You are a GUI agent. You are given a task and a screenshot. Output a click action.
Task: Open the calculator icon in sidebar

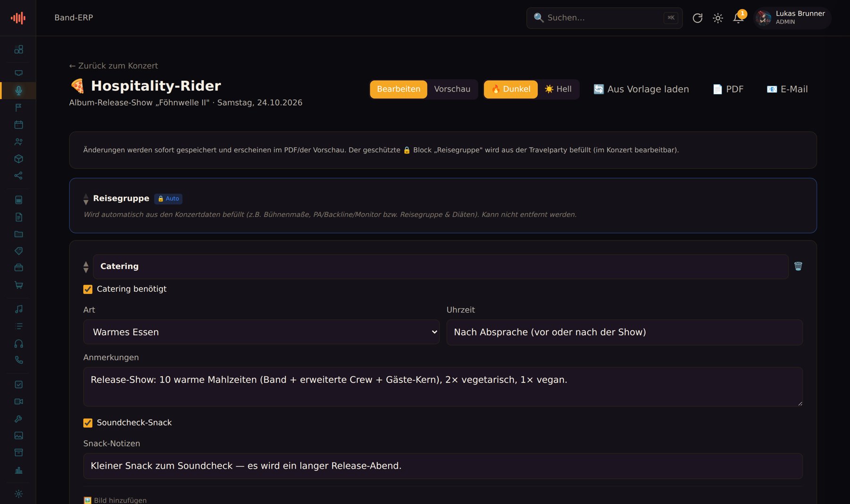coord(18,200)
